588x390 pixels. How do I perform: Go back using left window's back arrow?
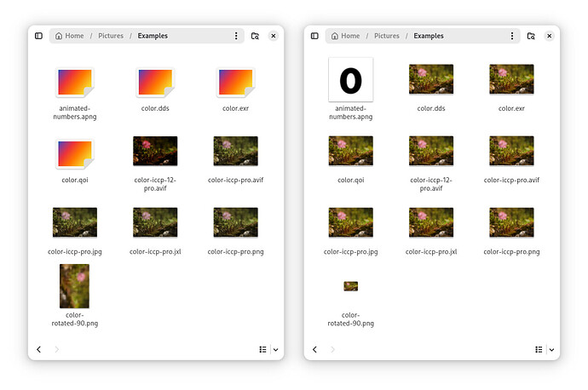click(x=38, y=349)
